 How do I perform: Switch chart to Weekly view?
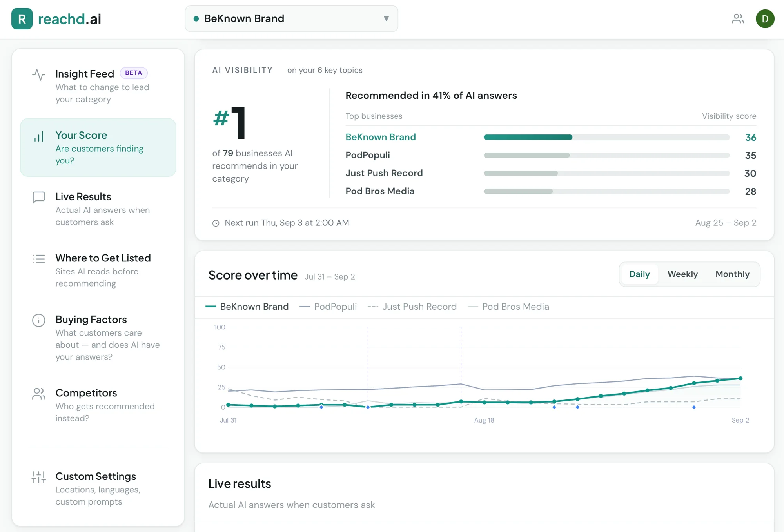click(x=682, y=274)
